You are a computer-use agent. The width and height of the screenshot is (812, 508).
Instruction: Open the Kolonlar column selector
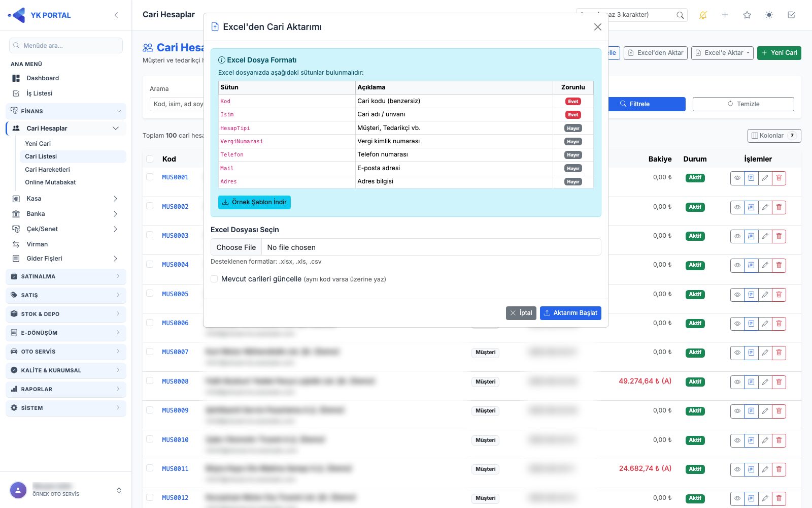pos(774,136)
